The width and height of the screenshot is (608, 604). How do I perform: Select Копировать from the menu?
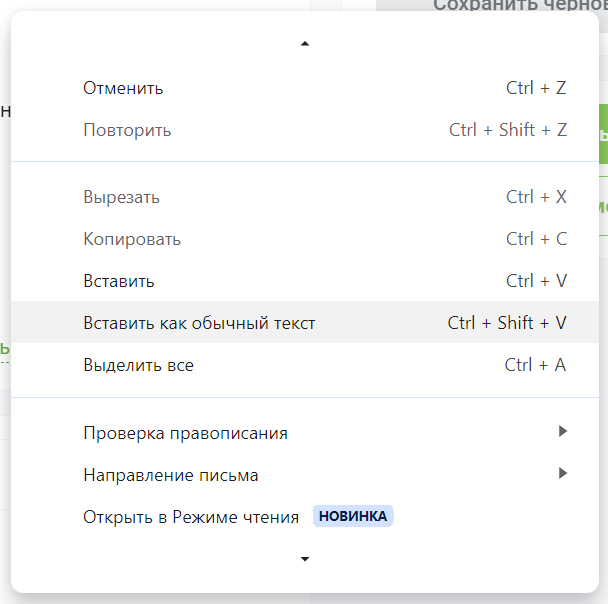click(132, 239)
